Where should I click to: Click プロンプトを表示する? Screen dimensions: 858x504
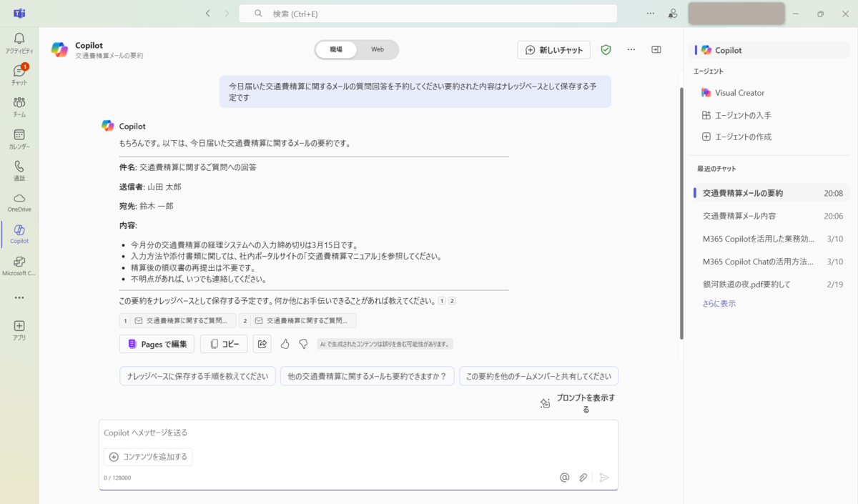578,404
